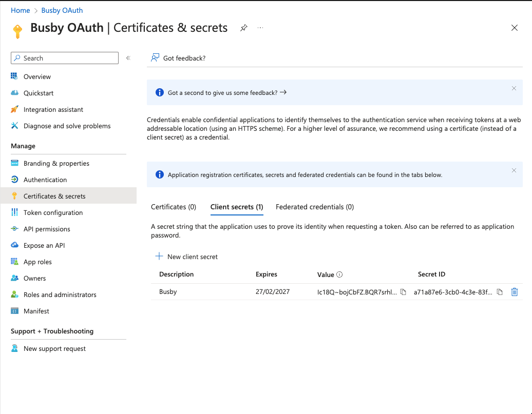Image resolution: width=532 pixels, height=414 pixels.
Task: Click the Manifest icon
Action: point(14,311)
